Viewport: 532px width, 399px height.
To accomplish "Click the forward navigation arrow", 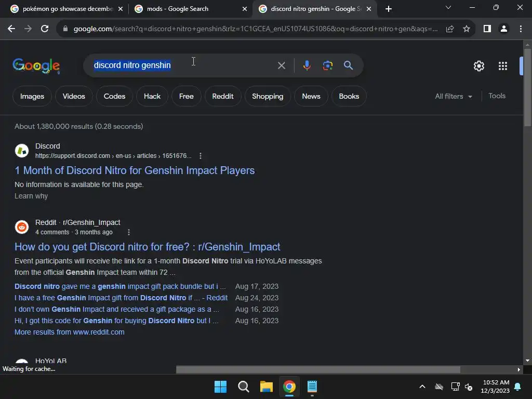I will (x=28, y=29).
